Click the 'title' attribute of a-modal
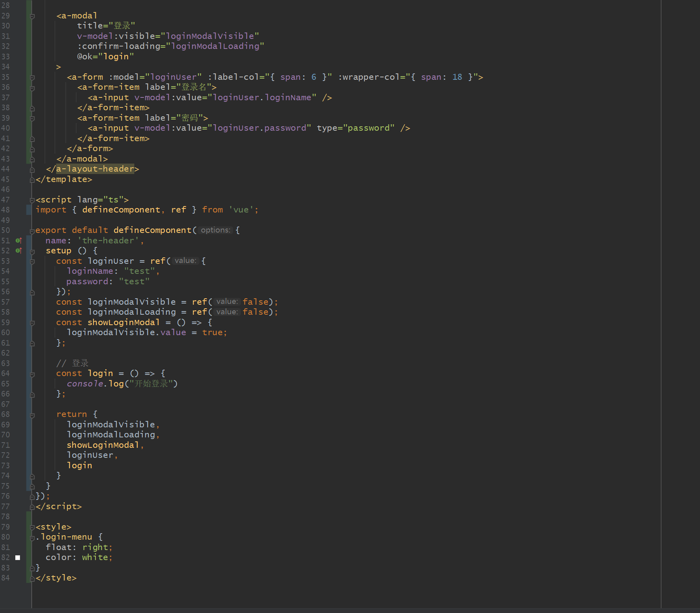 point(90,26)
